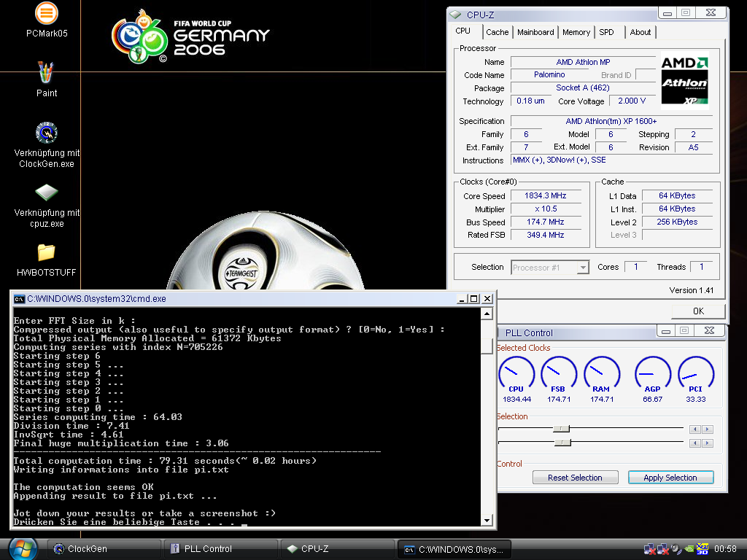Image resolution: width=747 pixels, height=560 pixels.
Task: Select the cpuz.exe shortcut icon
Action: tap(47, 192)
